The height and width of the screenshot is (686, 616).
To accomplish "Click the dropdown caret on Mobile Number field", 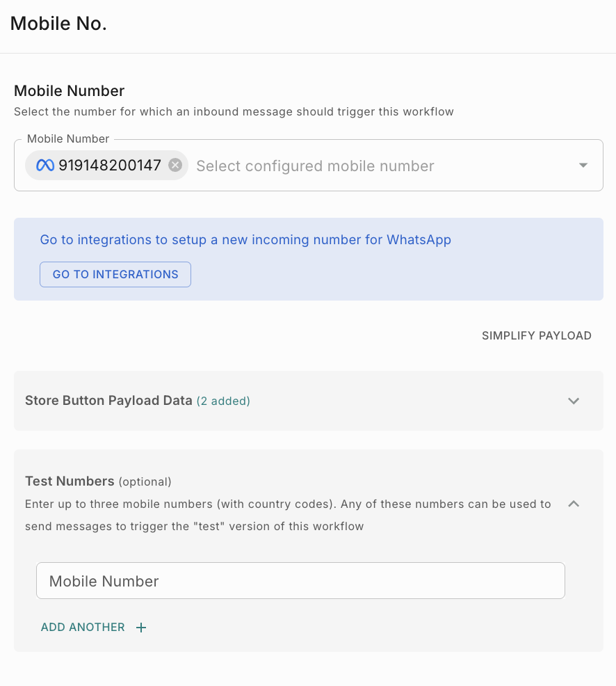I will [583, 165].
